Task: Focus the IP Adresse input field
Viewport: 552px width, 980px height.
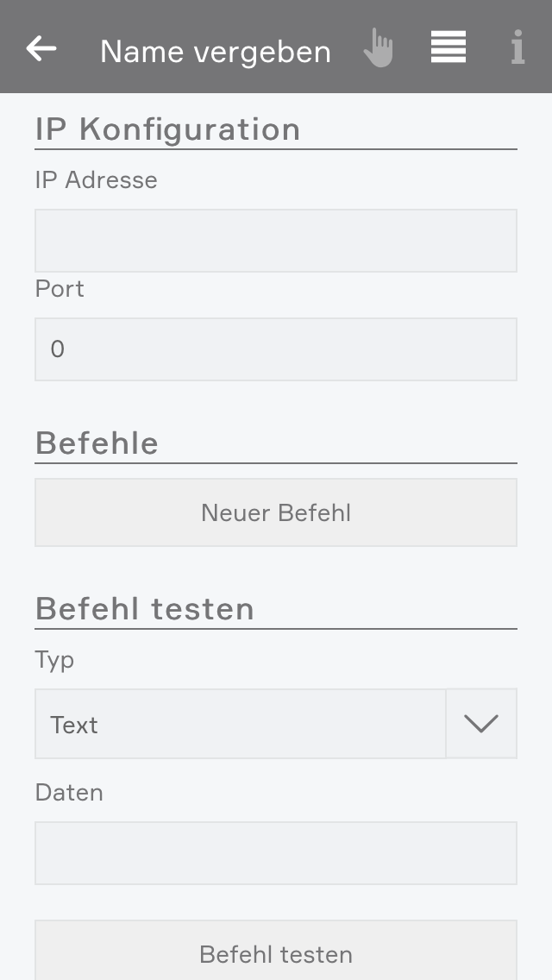Action: (276, 241)
